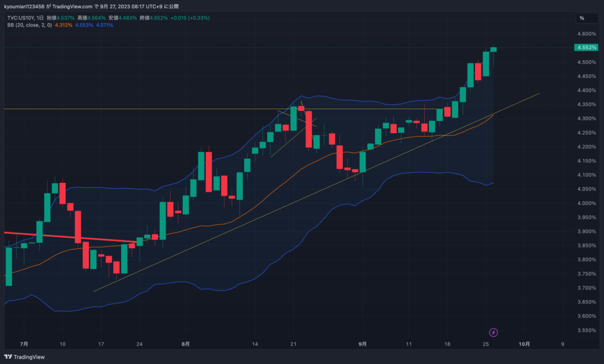
Task: Click the 4.000% price axis label
Action: [x=586, y=204]
